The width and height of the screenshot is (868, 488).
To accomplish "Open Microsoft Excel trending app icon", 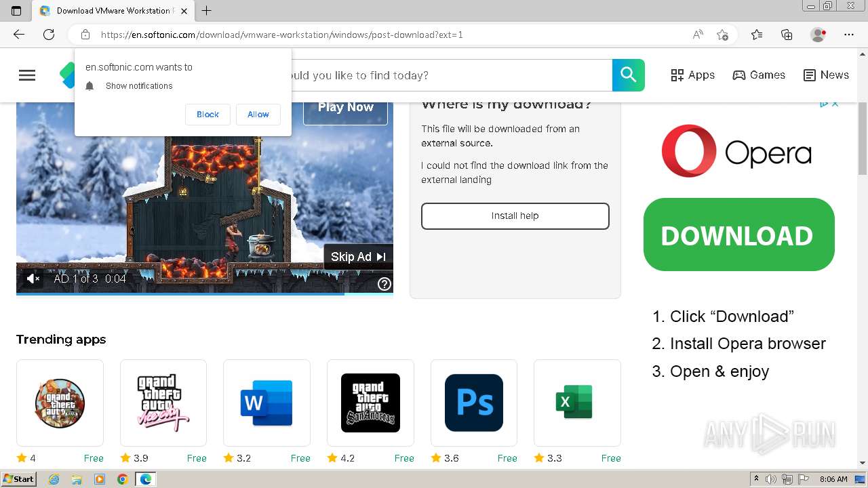I will point(577,403).
